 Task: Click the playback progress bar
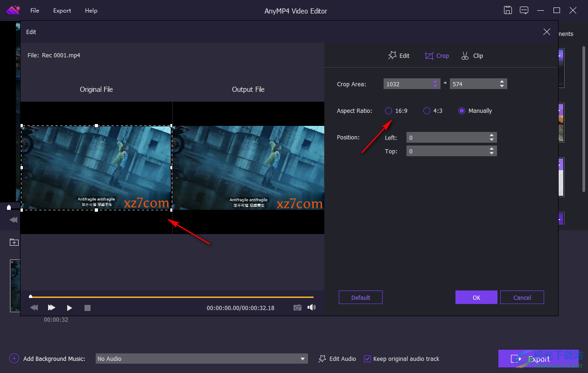pyautogui.click(x=172, y=297)
